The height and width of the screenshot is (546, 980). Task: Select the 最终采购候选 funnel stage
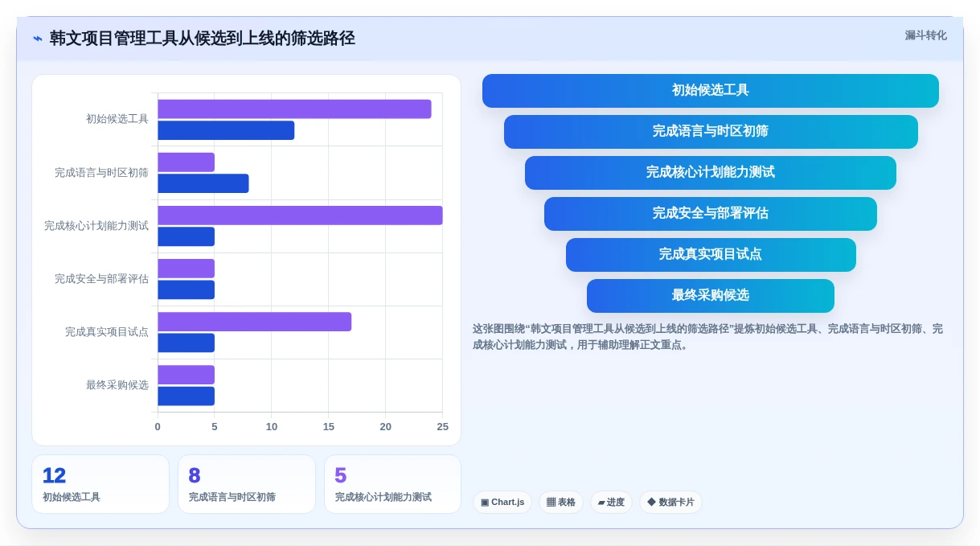click(x=711, y=296)
